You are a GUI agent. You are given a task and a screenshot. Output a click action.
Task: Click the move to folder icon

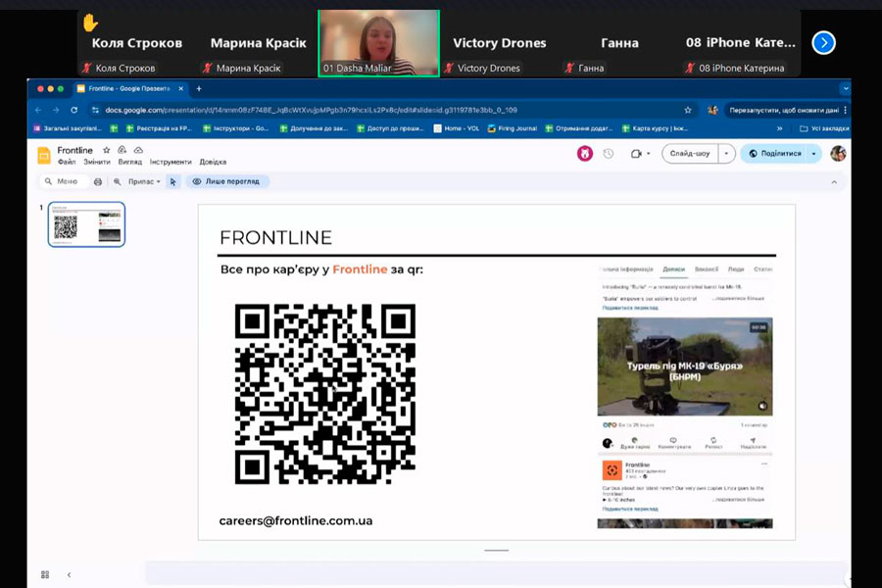click(x=122, y=150)
